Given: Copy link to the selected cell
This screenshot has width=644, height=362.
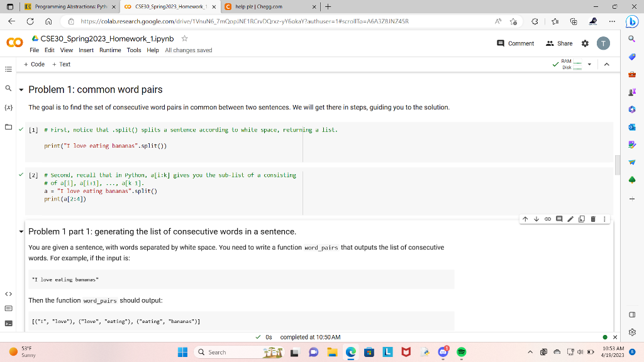Looking at the screenshot, I should (547, 219).
